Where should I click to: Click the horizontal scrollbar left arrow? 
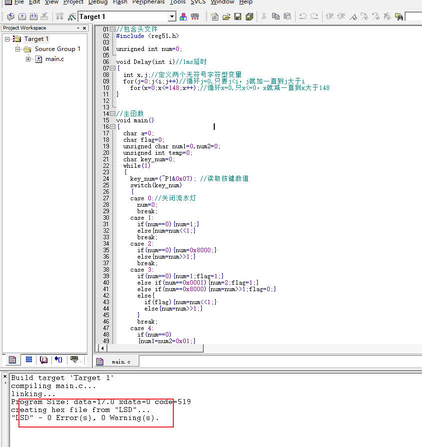[x=102, y=348]
